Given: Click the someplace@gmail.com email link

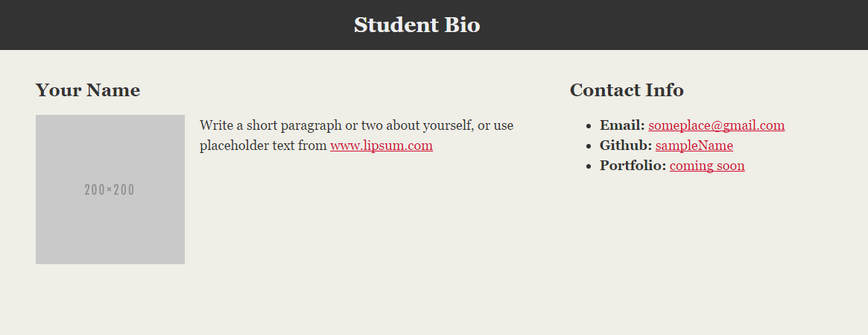Looking at the screenshot, I should [x=716, y=125].
